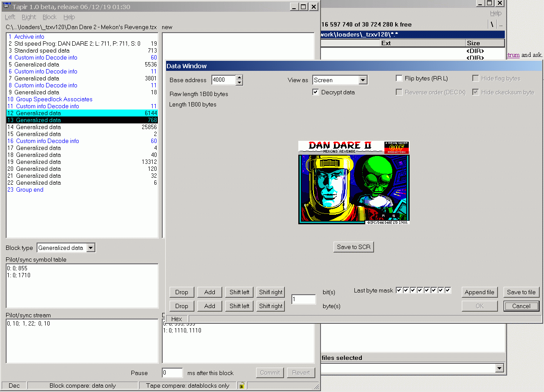The width and height of the screenshot is (544, 392).
Task: Toggle the Hide flag bytes checkbox
Action: click(476, 78)
